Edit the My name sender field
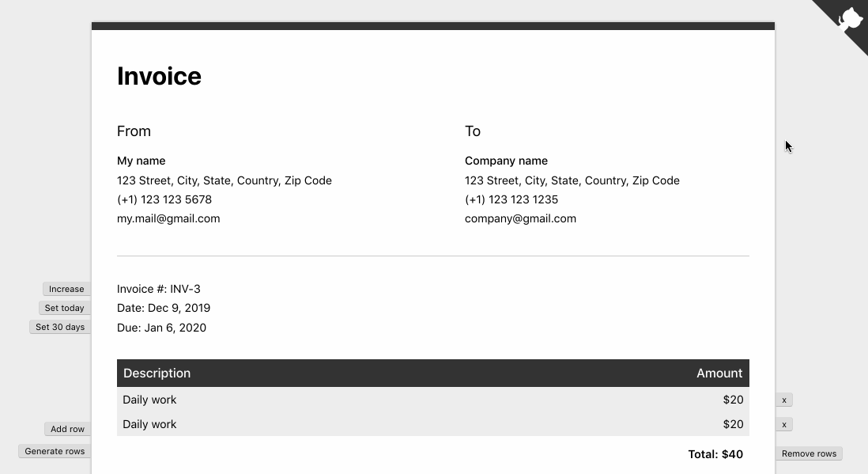868x474 pixels. click(142, 161)
